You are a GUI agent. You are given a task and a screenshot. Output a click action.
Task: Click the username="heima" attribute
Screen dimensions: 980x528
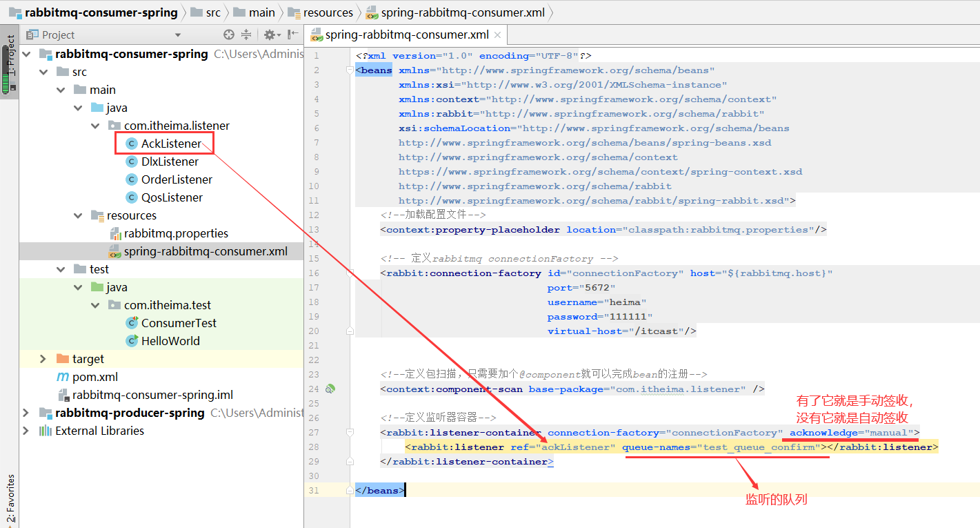(597, 302)
